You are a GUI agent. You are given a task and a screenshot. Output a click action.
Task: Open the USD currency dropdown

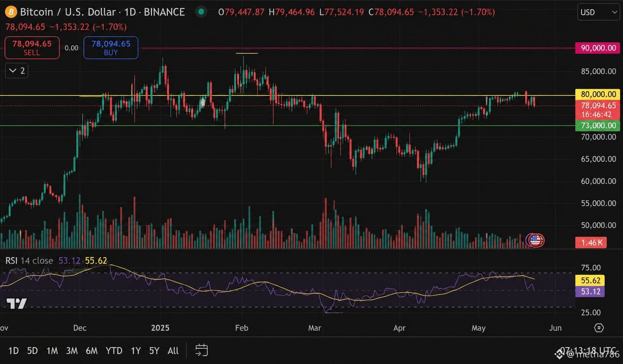[598, 12]
